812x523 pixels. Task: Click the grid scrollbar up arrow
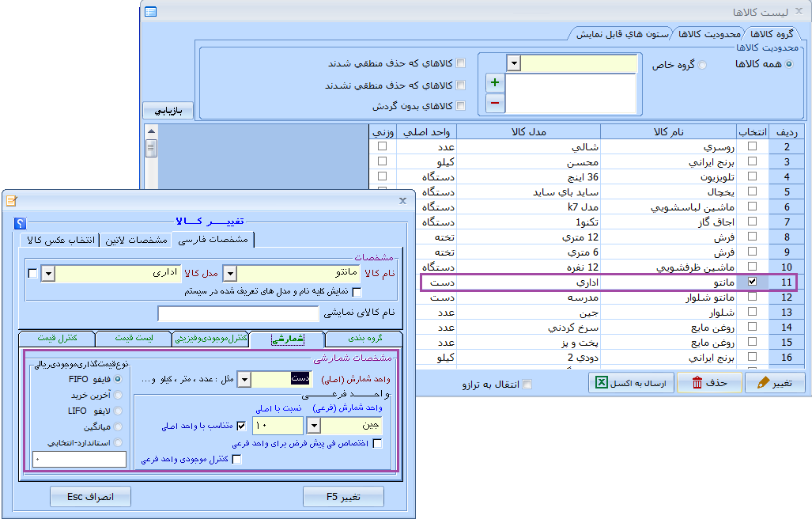pyautogui.click(x=151, y=131)
